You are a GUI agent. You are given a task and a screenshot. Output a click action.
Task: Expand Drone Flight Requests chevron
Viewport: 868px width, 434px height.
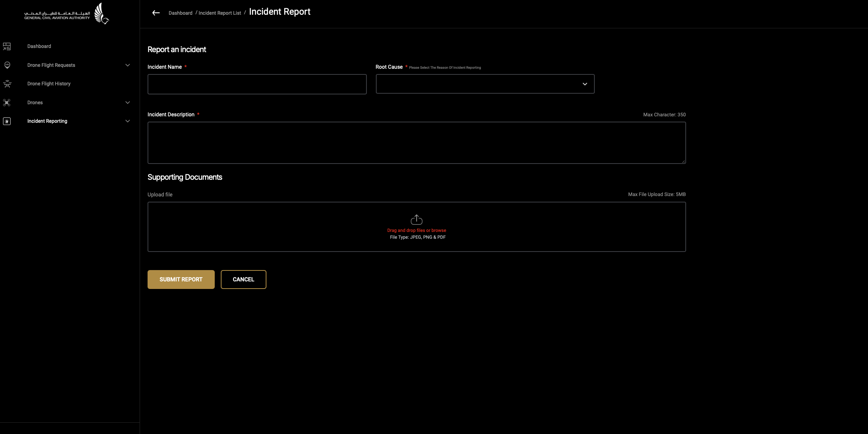point(128,65)
